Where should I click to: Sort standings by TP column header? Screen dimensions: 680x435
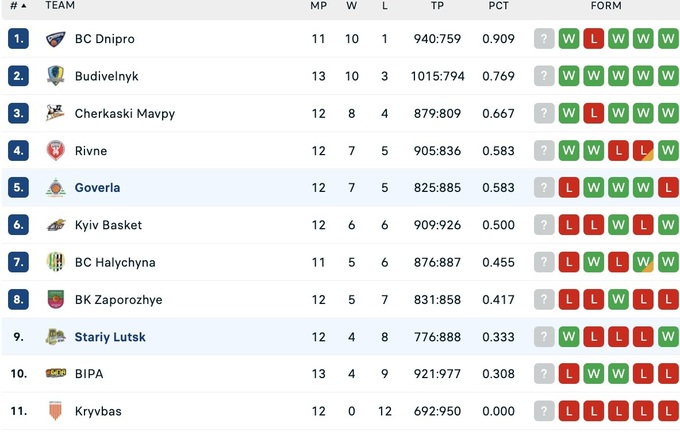(437, 6)
